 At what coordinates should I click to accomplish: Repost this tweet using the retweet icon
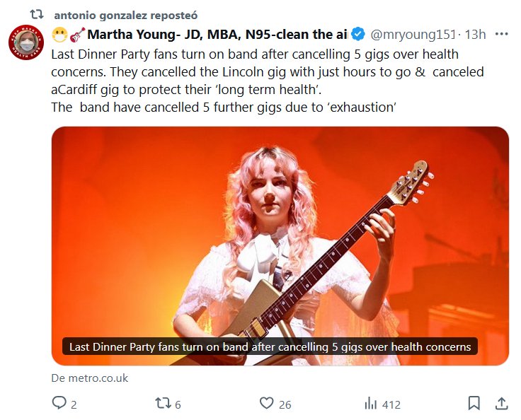163,404
